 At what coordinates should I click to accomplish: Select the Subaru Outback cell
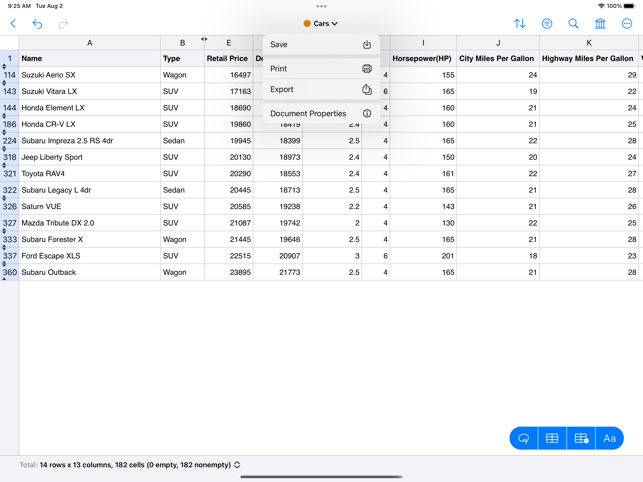pos(89,272)
